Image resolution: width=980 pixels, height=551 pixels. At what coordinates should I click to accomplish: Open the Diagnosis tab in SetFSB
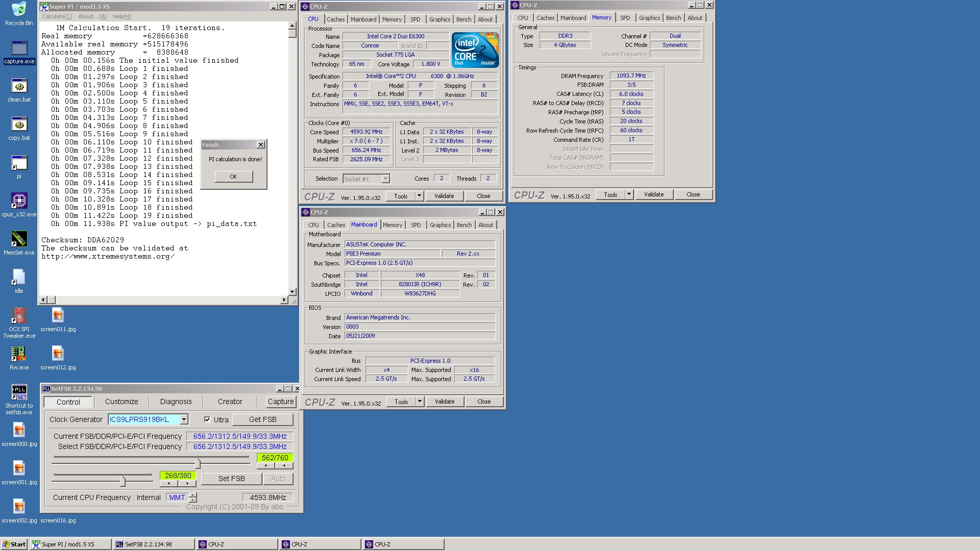point(176,402)
